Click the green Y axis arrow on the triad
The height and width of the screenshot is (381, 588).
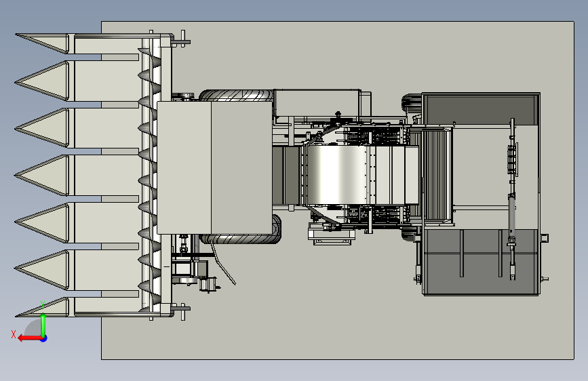[x=43, y=325]
